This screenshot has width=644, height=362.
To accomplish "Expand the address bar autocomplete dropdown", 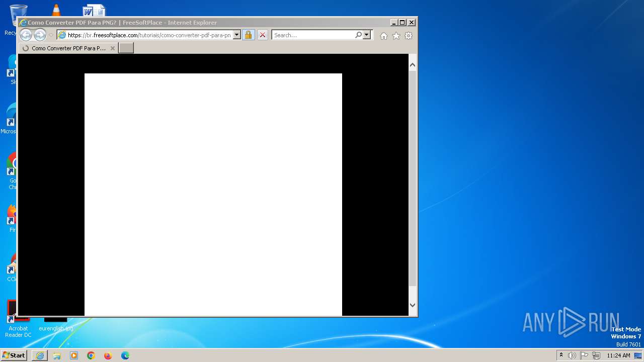I will (x=237, y=35).
